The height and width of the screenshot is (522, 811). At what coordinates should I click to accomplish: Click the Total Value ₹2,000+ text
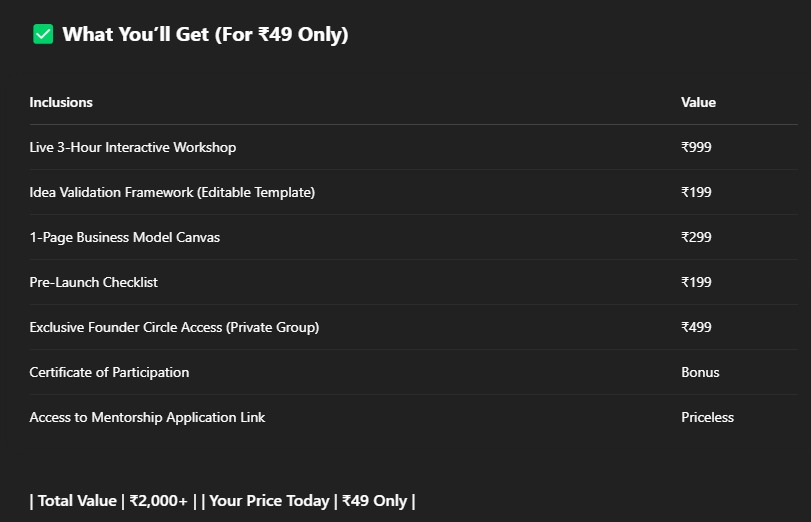point(113,501)
